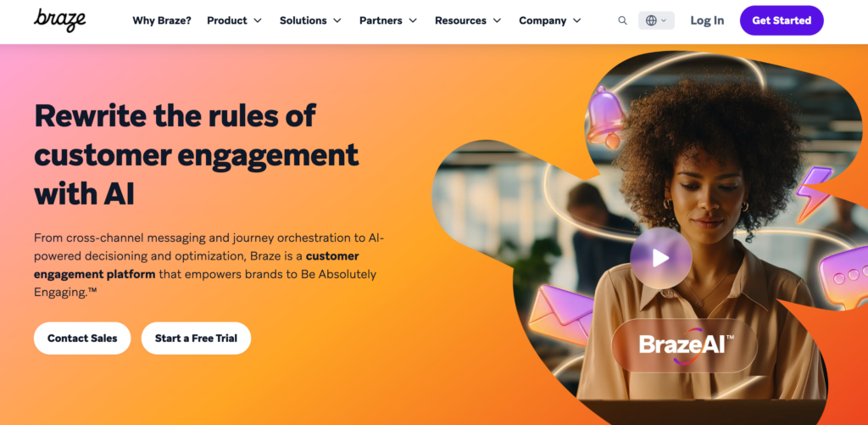Screen dimensions: 868x425
Task: Open the Partners menu
Action: 388,20
